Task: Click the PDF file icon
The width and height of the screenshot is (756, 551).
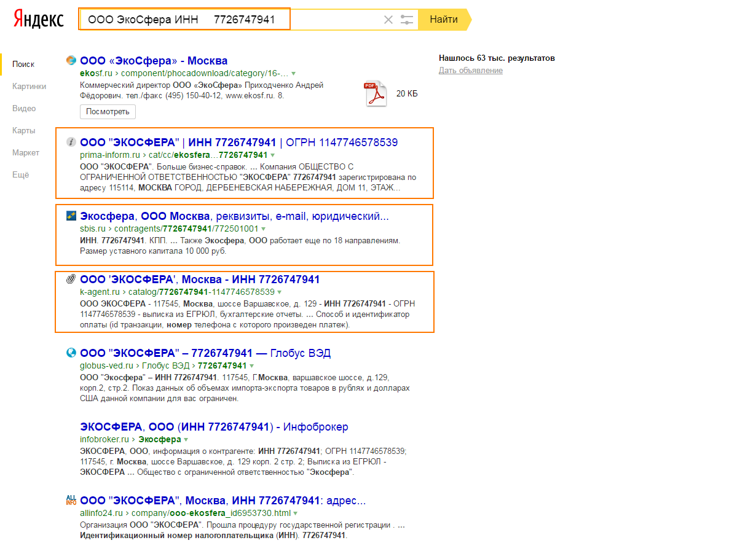Action: [375, 94]
